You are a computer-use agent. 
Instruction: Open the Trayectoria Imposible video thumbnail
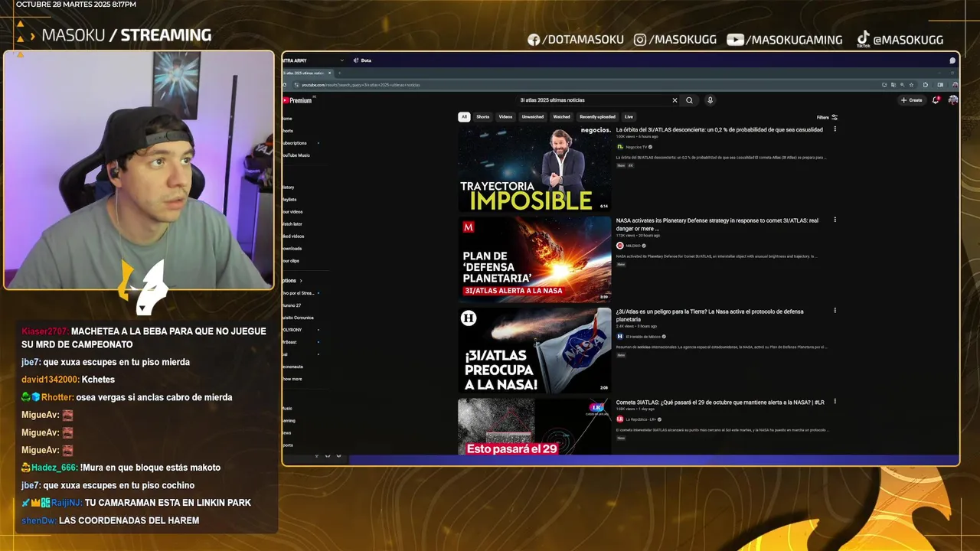click(534, 168)
